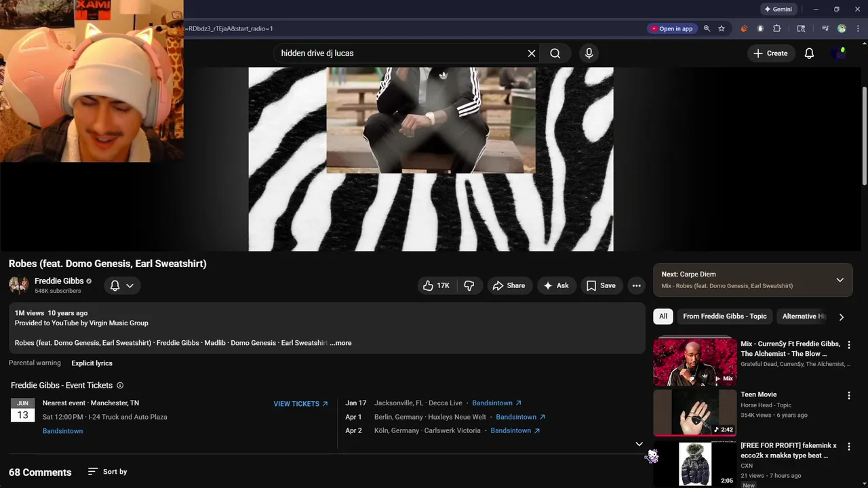Open fakemink x ecco2k type beat thumbnail
This screenshot has width=868, height=488.
pyautogui.click(x=694, y=464)
